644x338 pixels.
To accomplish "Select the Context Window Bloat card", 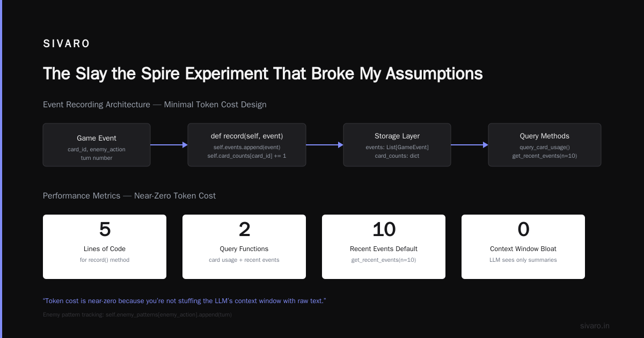I will tap(523, 247).
